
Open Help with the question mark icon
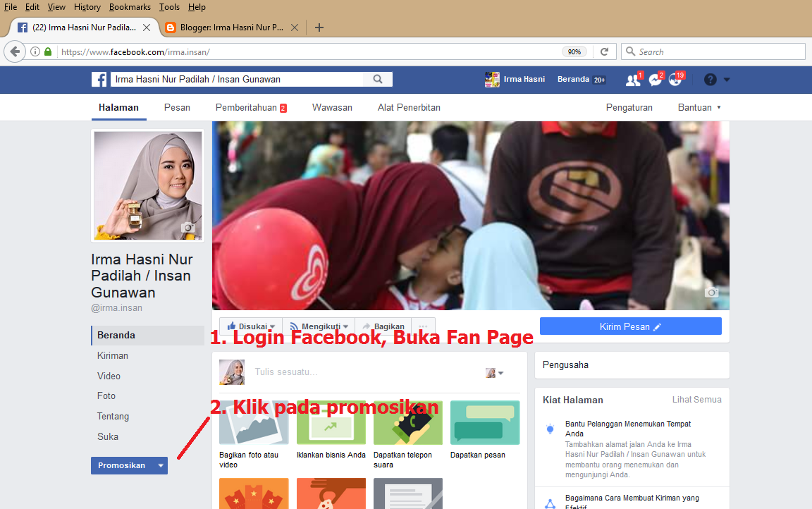[x=709, y=79]
